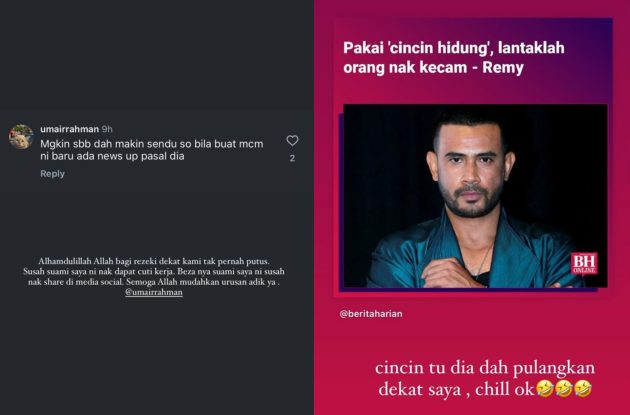Click the 9h timestamp beside the username

click(x=107, y=129)
